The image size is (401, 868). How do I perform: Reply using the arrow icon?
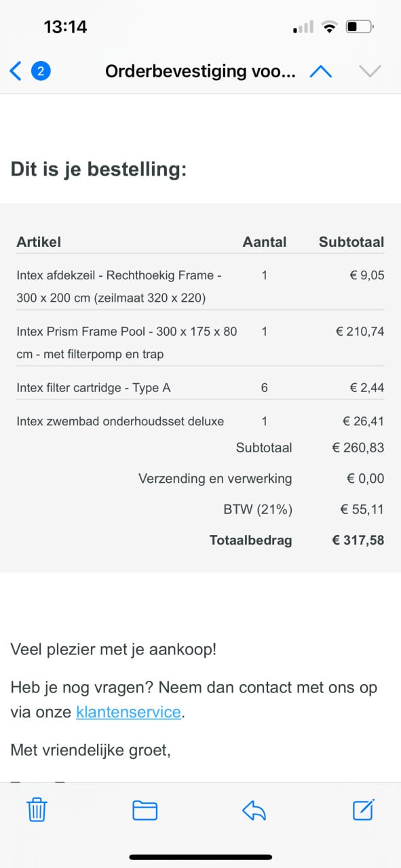point(254,810)
